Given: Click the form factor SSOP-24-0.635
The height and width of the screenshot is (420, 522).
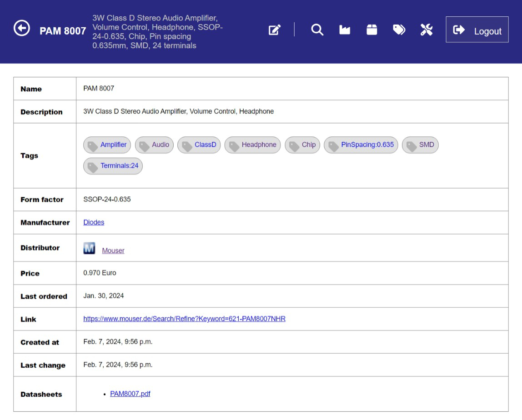Looking at the screenshot, I should pyautogui.click(x=107, y=200).
